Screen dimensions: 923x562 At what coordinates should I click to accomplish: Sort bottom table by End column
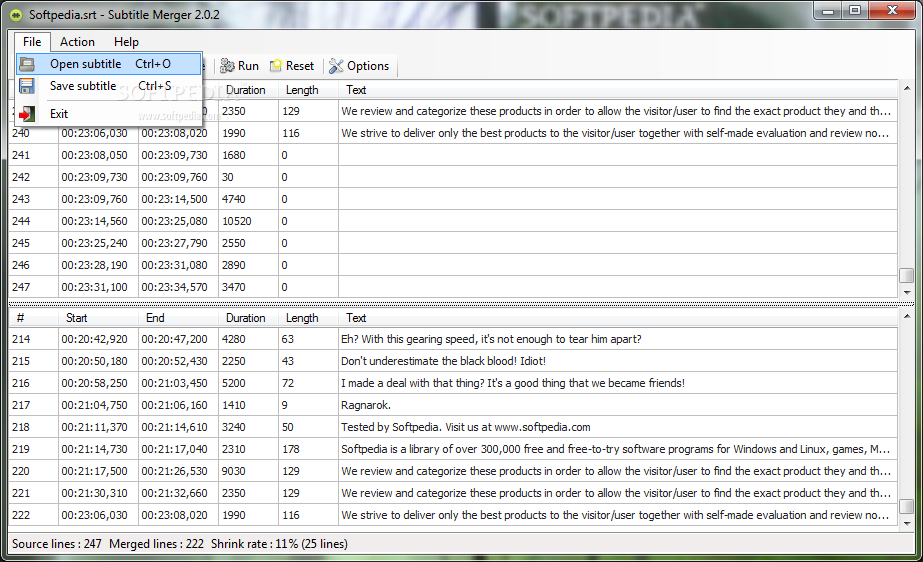tap(178, 318)
